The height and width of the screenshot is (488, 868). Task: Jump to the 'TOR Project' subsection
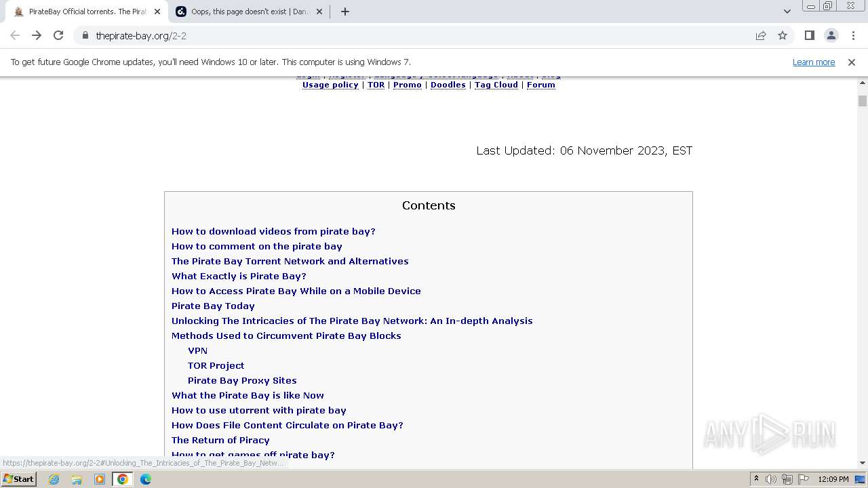[216, 365]
